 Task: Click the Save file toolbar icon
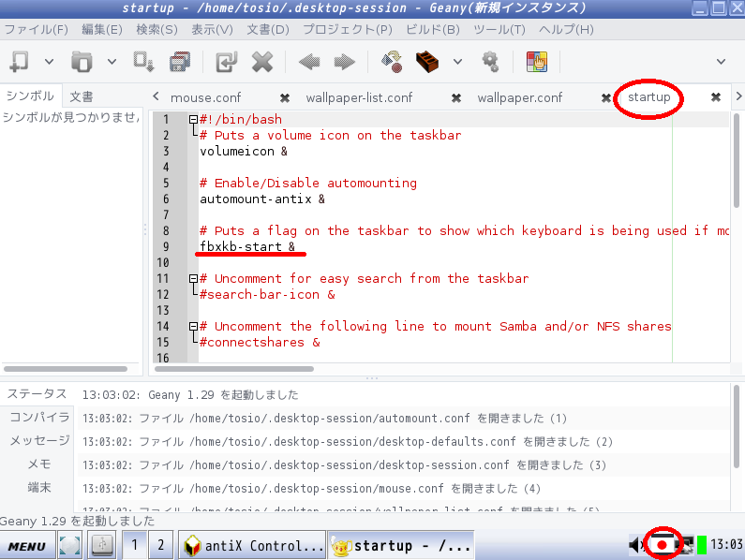pyautogui.click(x=143, y=62)
